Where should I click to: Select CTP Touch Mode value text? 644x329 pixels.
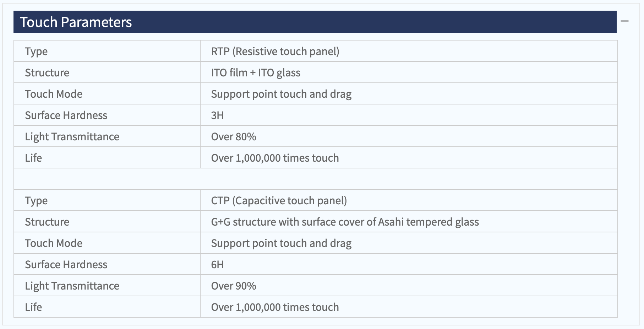pos(281,243)
